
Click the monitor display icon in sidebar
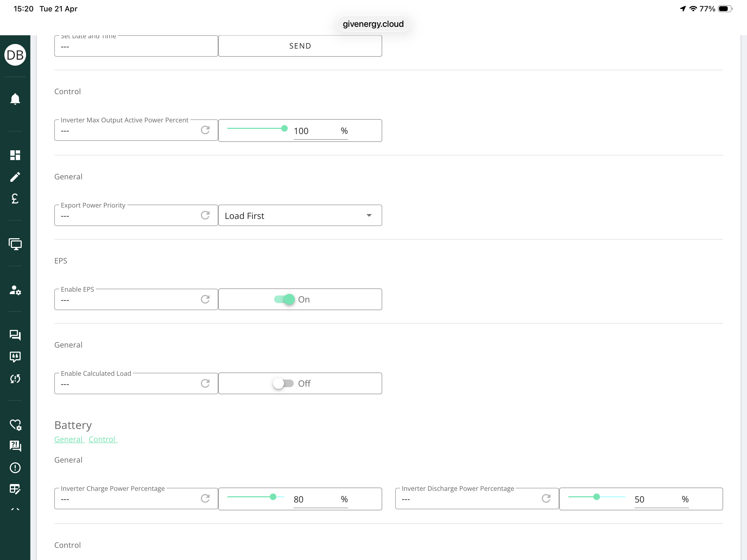click(x=15, y=244)
